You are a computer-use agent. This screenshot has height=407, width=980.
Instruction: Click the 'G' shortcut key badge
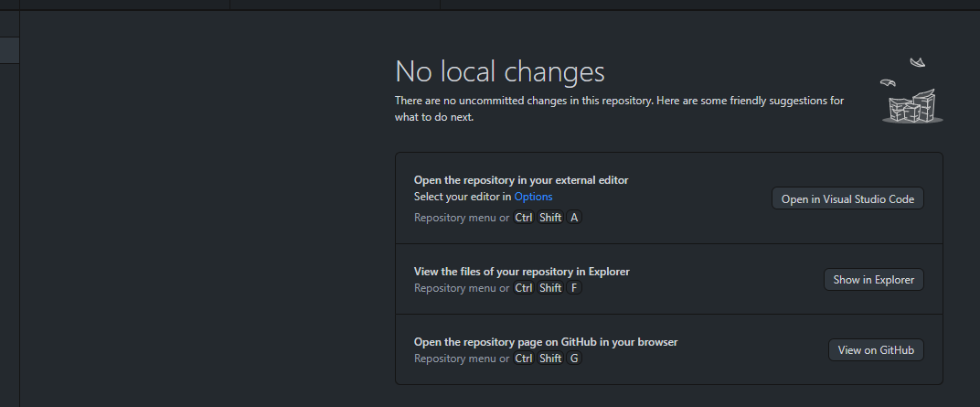click(574, 359)
